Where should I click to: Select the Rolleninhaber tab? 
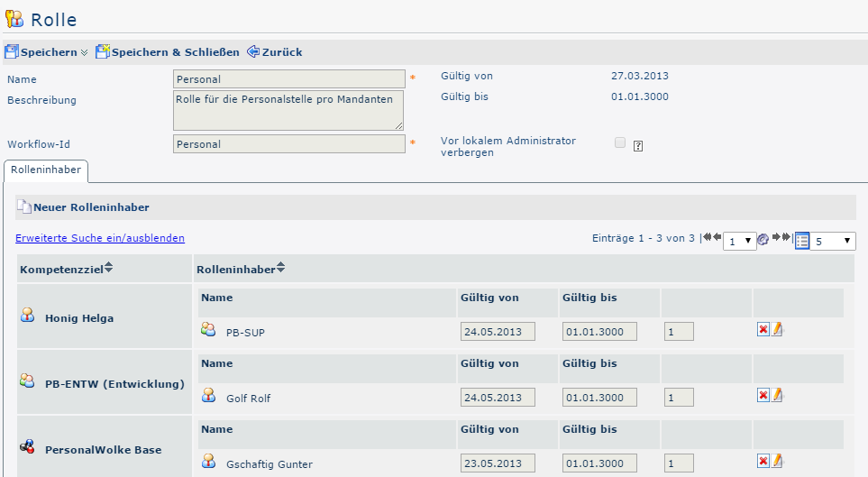[45, 170]
